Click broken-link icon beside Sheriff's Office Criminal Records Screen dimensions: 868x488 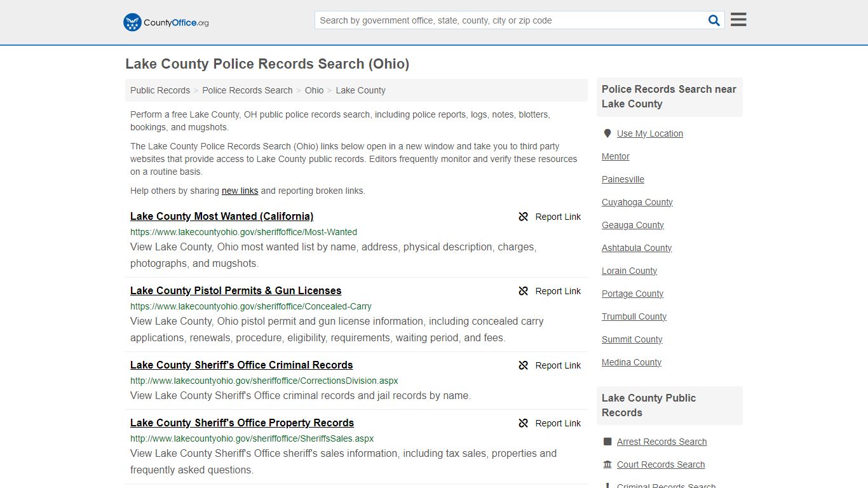523,365
